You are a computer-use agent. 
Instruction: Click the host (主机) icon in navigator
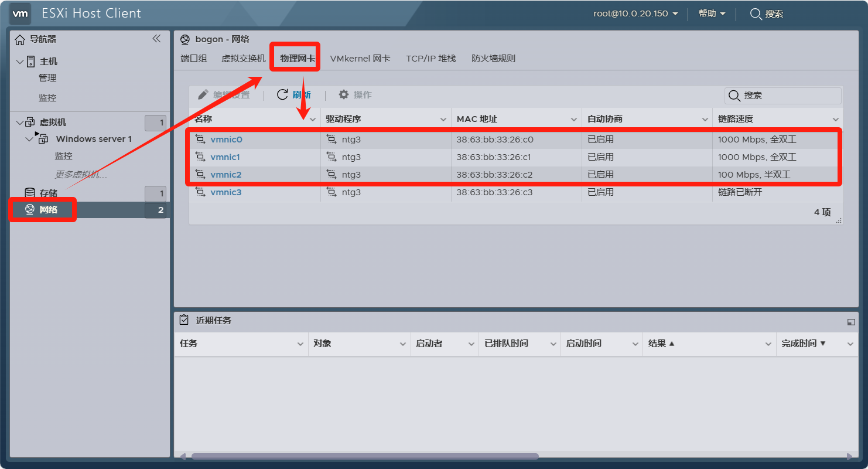point(31,62)
